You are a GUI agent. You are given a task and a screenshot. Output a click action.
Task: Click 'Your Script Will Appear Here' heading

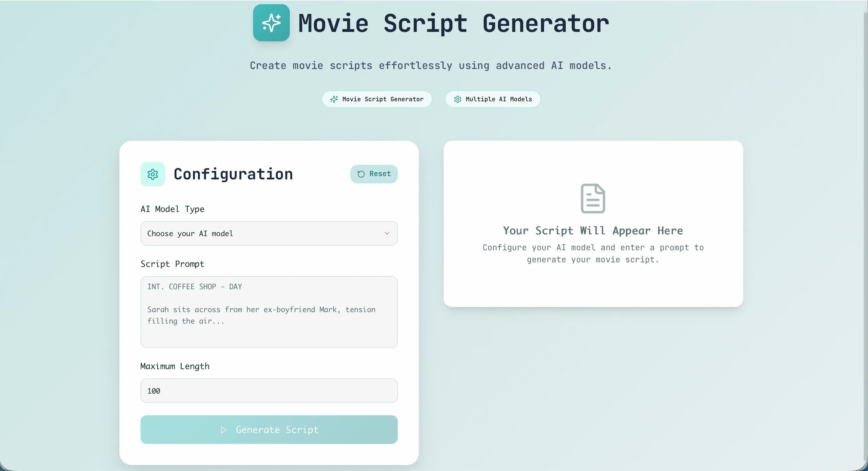[x=593, y=231]
